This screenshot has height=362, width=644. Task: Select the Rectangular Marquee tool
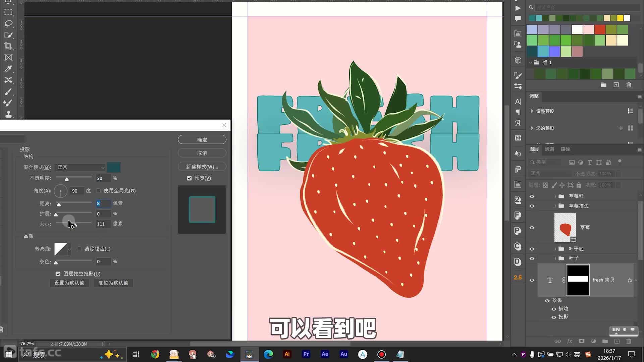click(8, 12)
